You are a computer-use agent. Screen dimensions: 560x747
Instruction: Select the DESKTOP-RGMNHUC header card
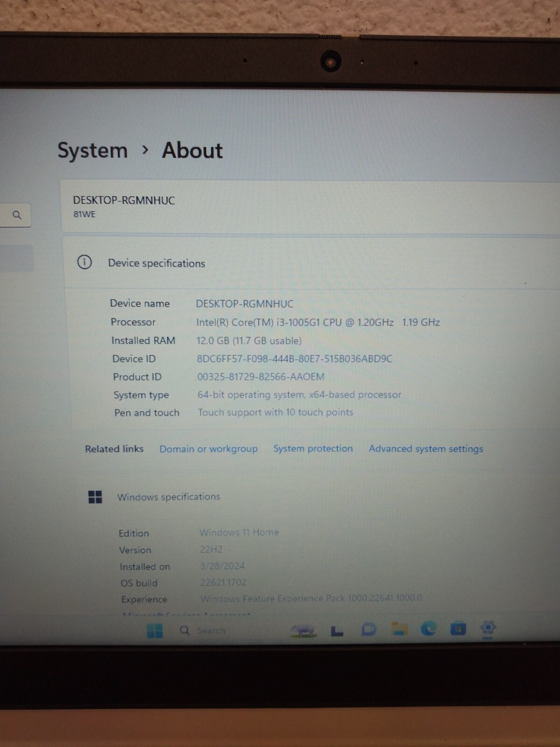pyautogui.click(x=310, y=206)
